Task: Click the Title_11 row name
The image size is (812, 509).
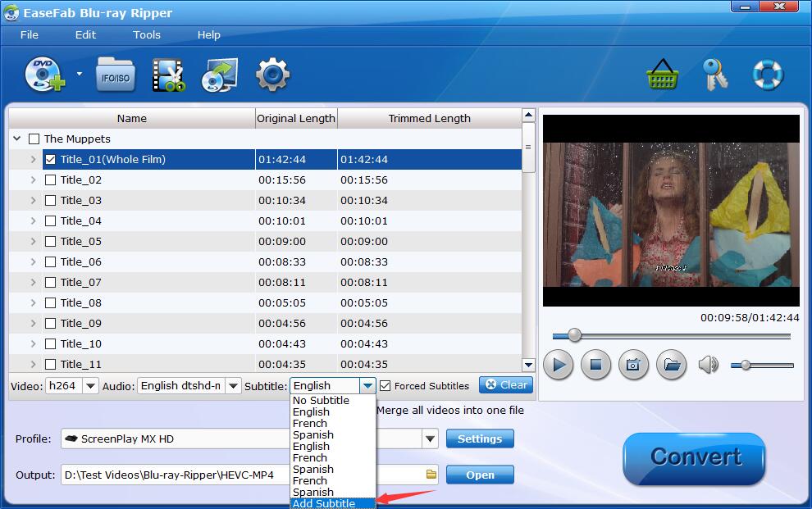Action: tap(80, 364)
